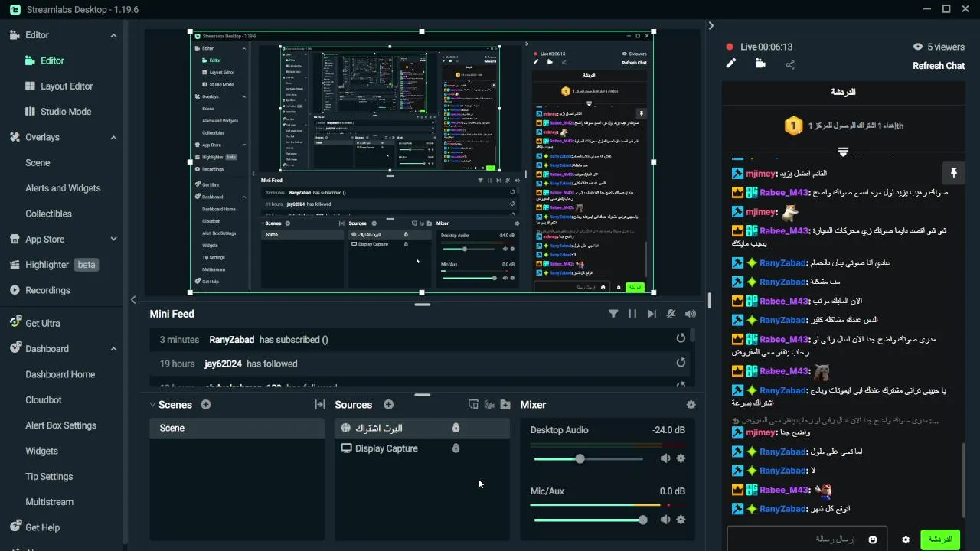
Task: Replay the RanyZabad subscribed alert
Action: [x=681, y=338]
